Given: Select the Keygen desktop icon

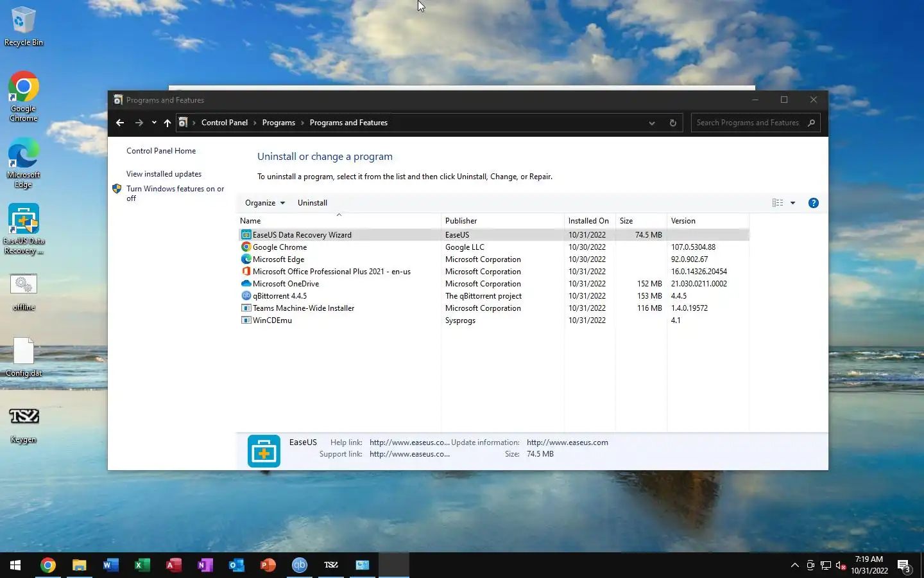Looking at the screenshot, I should pos(23,425).
